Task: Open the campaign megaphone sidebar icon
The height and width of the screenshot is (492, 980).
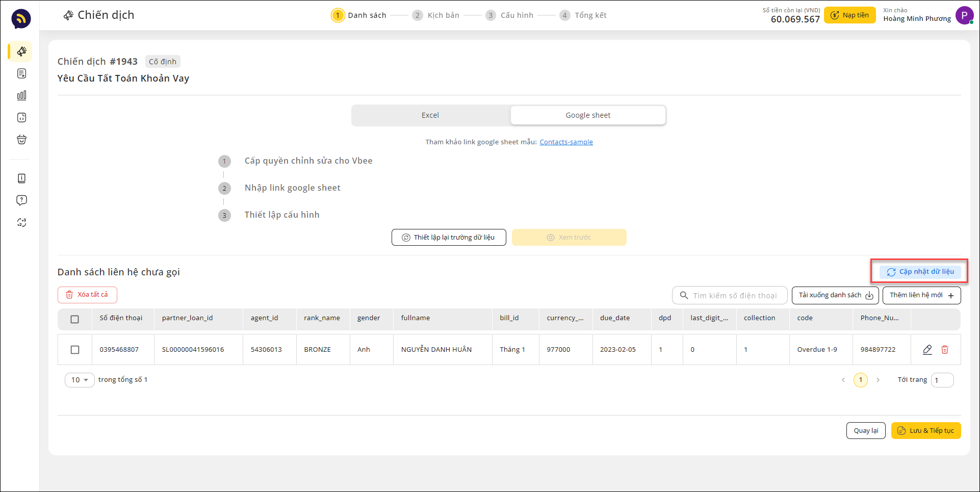Action: click(21, 51)
